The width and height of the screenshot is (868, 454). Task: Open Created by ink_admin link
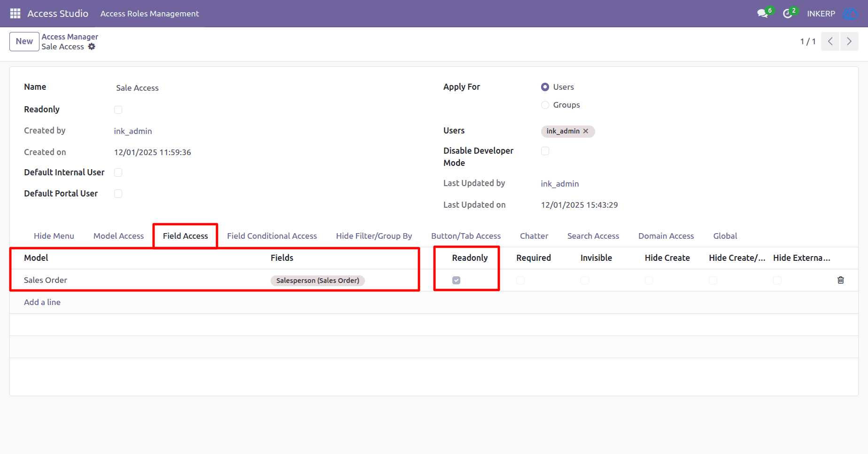(x=133, y=131)
